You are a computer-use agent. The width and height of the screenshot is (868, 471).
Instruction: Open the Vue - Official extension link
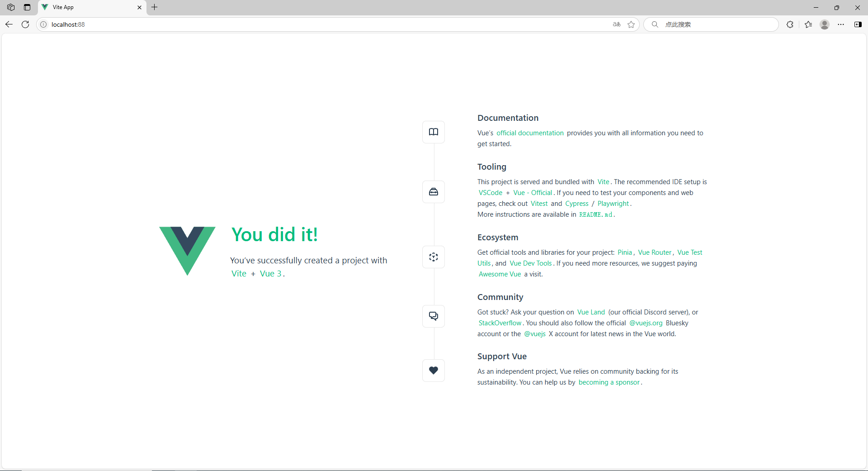point(533,193)
